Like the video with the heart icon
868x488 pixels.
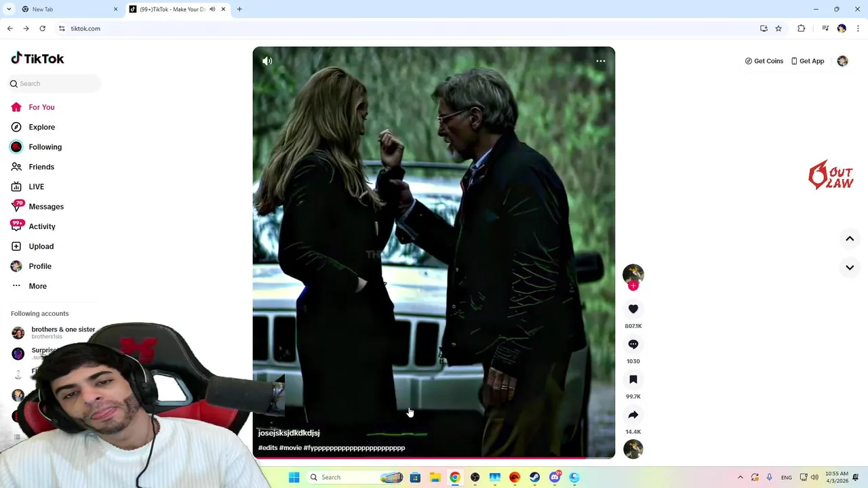coord(633,309)
